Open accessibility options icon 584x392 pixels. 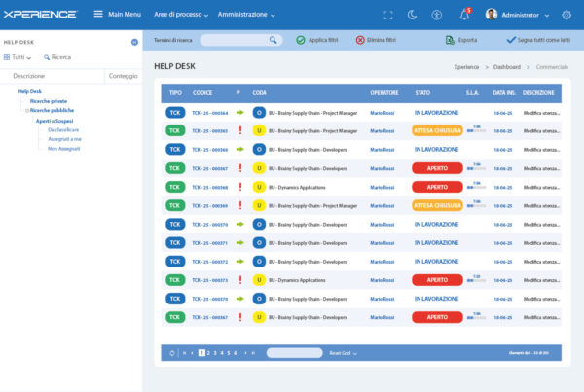pos(437,15)
